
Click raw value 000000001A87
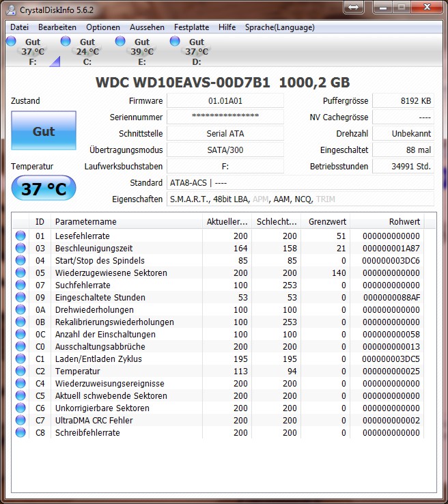[391, 248]
